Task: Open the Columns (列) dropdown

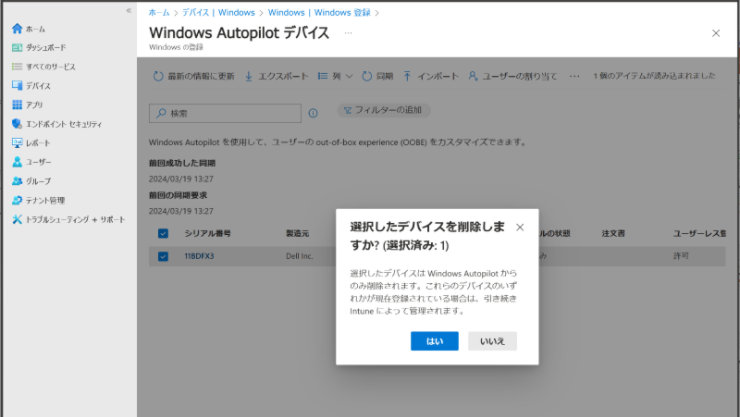Action: [x=335, y=76]
